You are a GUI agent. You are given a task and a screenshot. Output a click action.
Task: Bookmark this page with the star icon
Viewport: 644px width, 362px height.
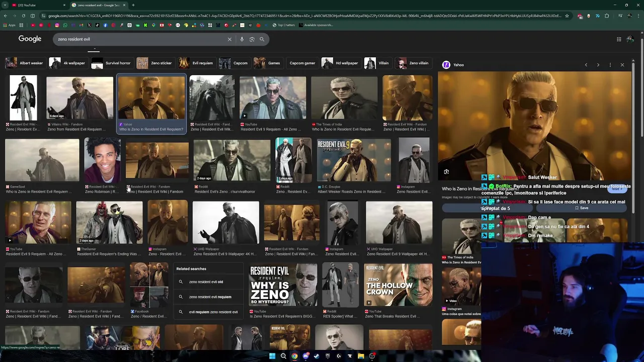tap(567, 16)
